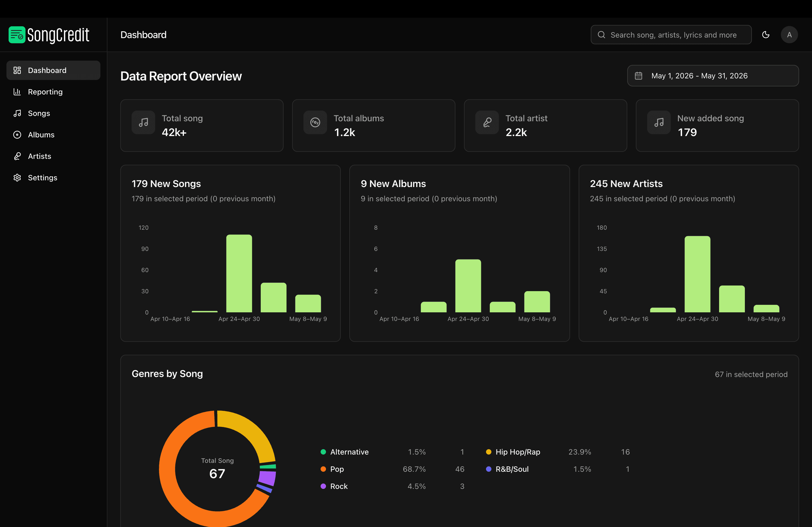Click the Dashboard grid icon in sidebar
Image resolution: width=812 pixels, height=527 pixels.
[17, 70]
